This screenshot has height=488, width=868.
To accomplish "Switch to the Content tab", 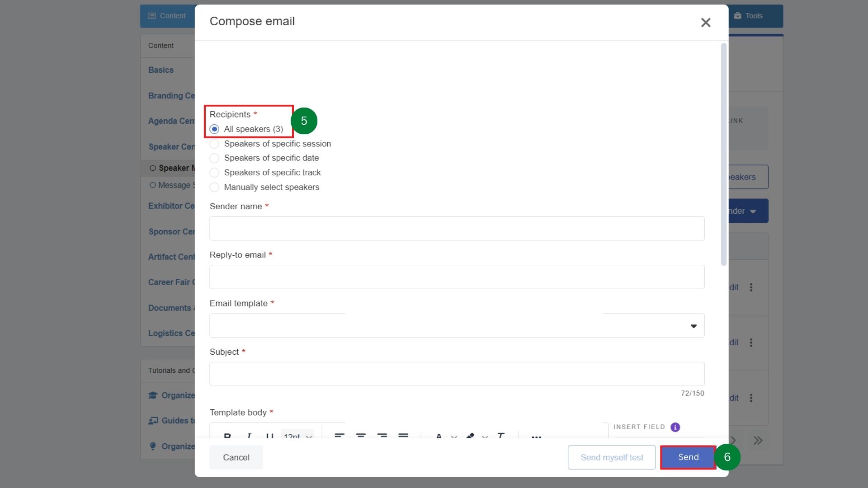I will pyautogui.click(x=167, y=15).
